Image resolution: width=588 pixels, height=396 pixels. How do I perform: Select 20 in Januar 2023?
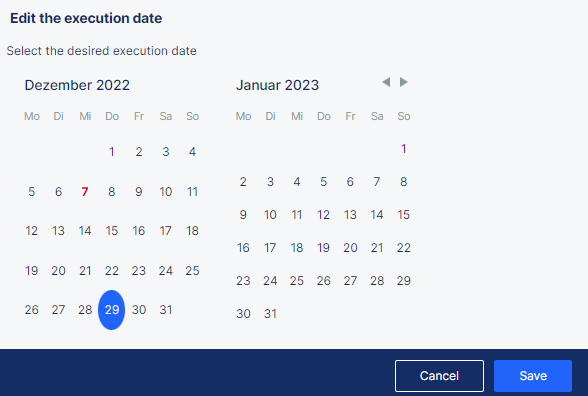350,248
